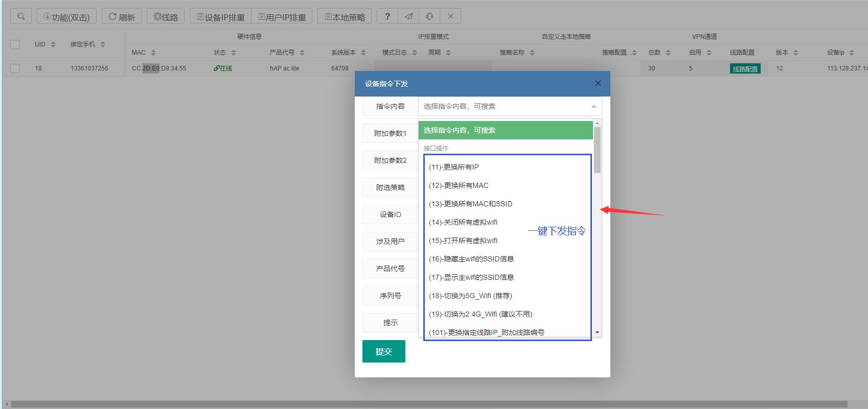Select the green 选择指令内容，可搜索 option
Viewport: 868px width, 409px height.
click(506, 130)
